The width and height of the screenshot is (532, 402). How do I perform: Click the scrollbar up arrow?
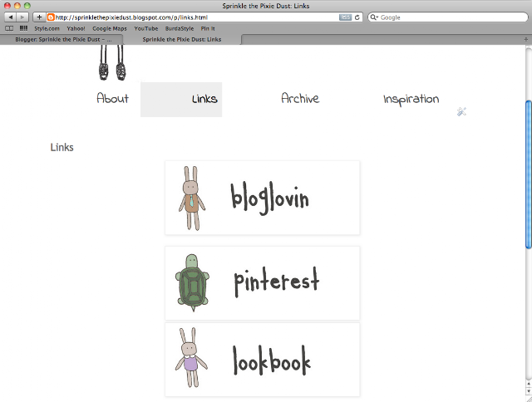click(x=529, y=384)
